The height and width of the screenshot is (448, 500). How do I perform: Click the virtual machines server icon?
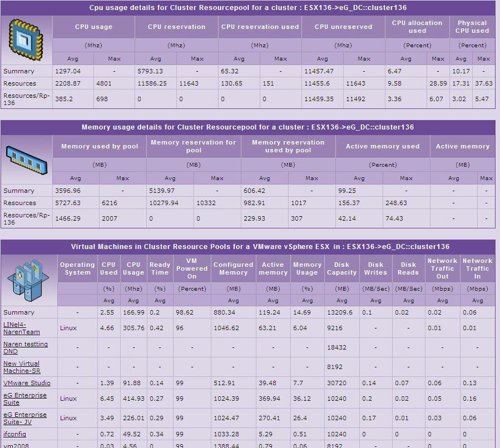[x=28, y=280]
